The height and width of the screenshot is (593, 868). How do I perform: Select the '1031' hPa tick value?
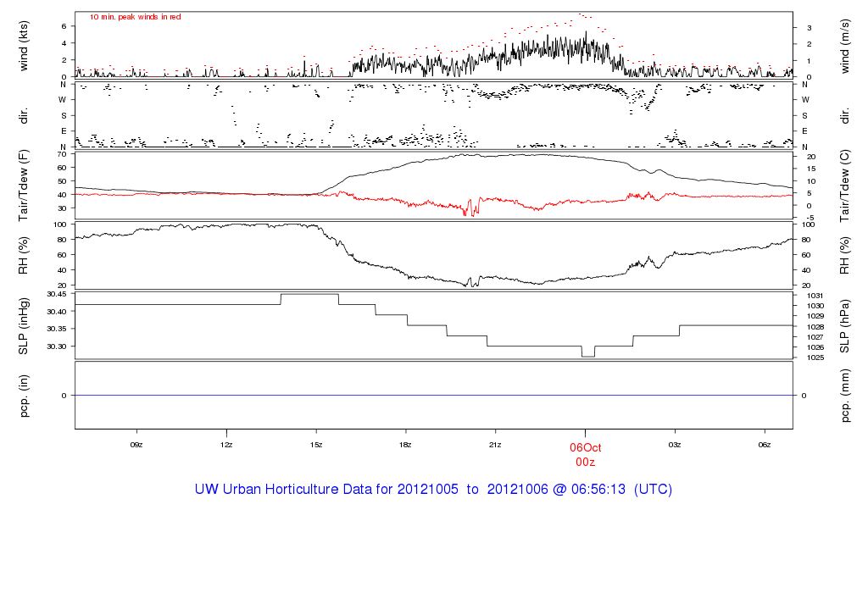[x=815, y=296]
